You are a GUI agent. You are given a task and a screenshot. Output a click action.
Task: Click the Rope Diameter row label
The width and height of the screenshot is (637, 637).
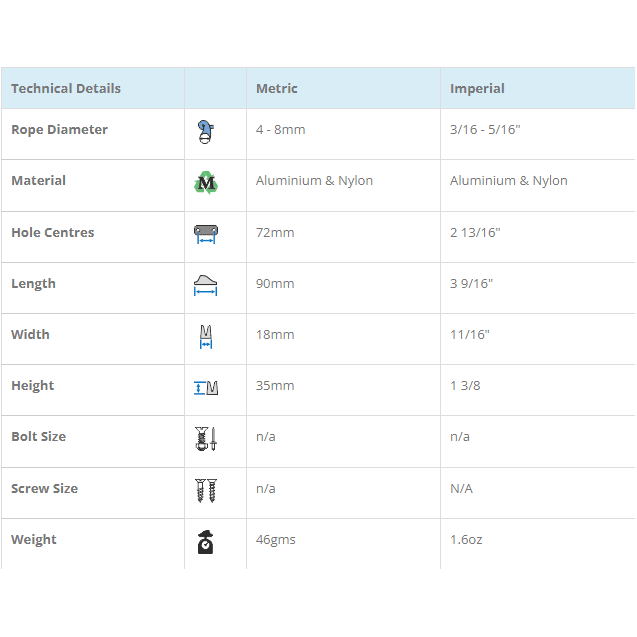click(59, 130)
